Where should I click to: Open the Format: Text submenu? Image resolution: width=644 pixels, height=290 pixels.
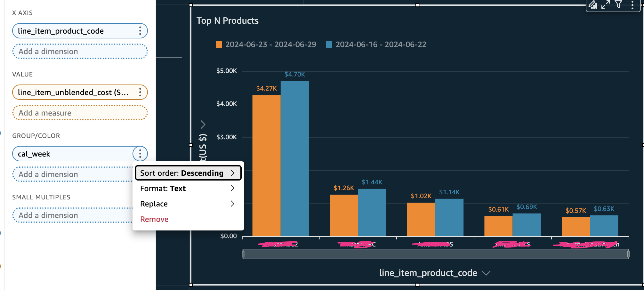point(188,189)
